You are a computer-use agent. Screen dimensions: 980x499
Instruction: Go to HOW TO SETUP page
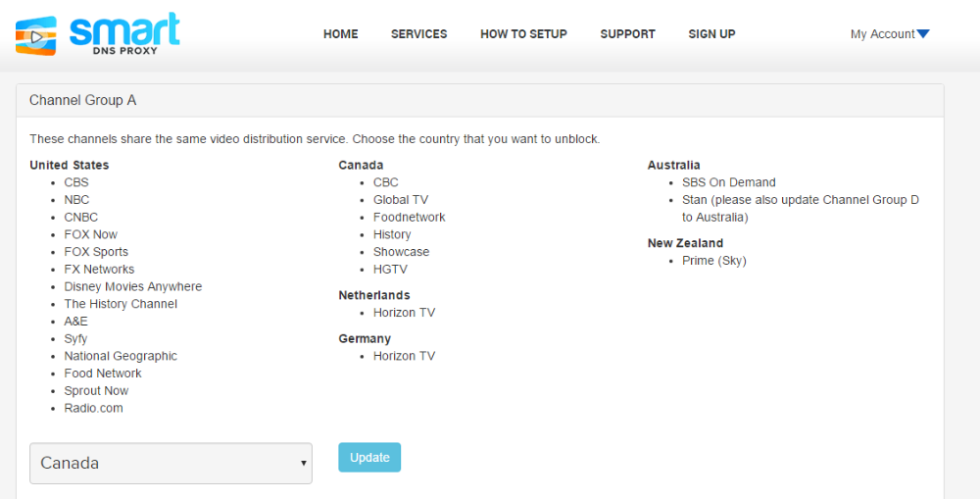pos(523,34)
